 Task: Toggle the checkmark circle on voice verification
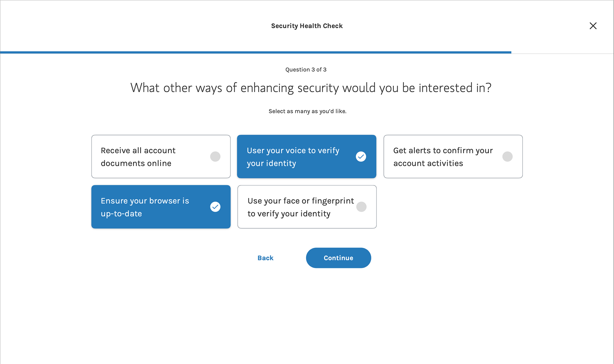click(361, 156)
